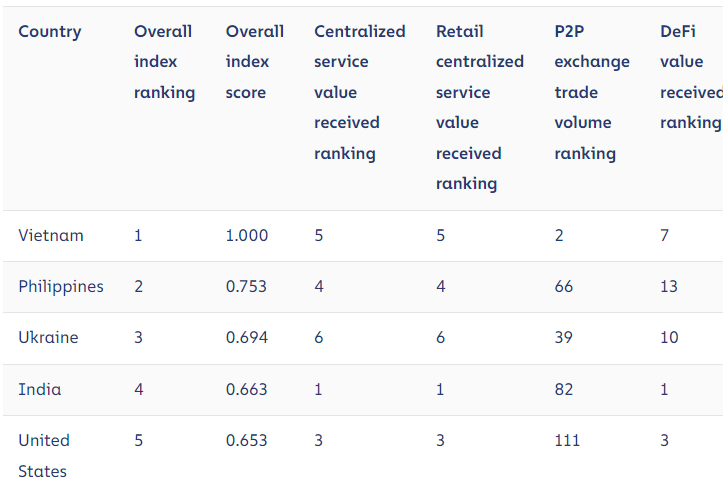The height and width of the screenshot is (490, 726).
Task: Select the Overall index ranking header
Action: point(164,62)
